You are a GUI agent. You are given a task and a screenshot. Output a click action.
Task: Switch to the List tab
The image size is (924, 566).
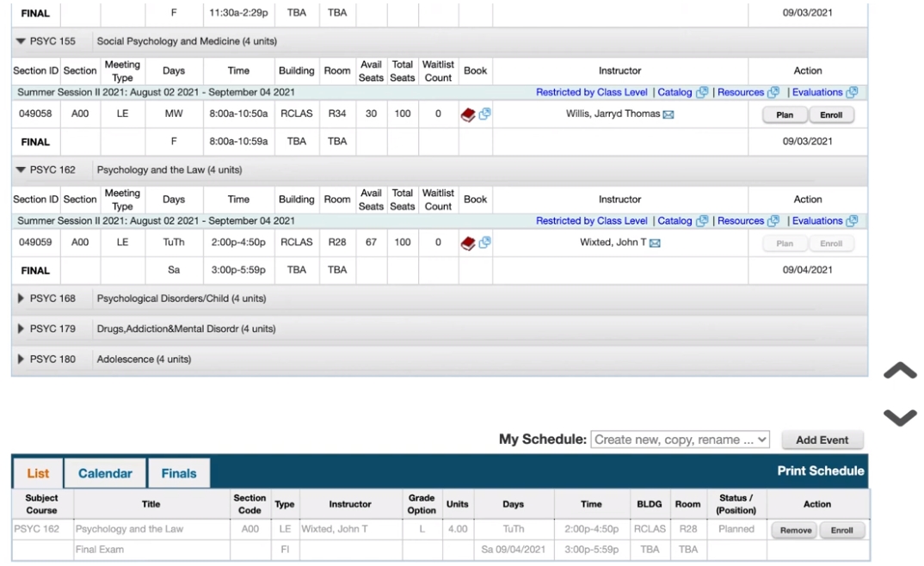tap(38, 474)
